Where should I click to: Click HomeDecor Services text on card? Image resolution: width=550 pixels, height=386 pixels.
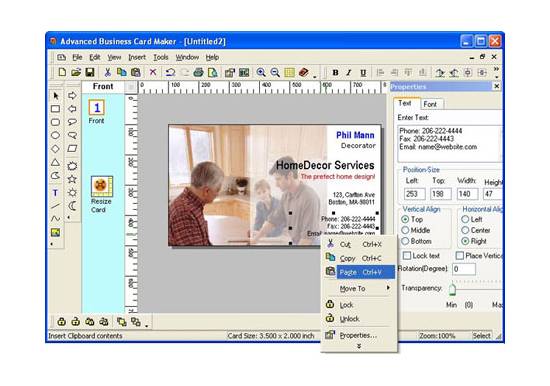click(325, 165)
